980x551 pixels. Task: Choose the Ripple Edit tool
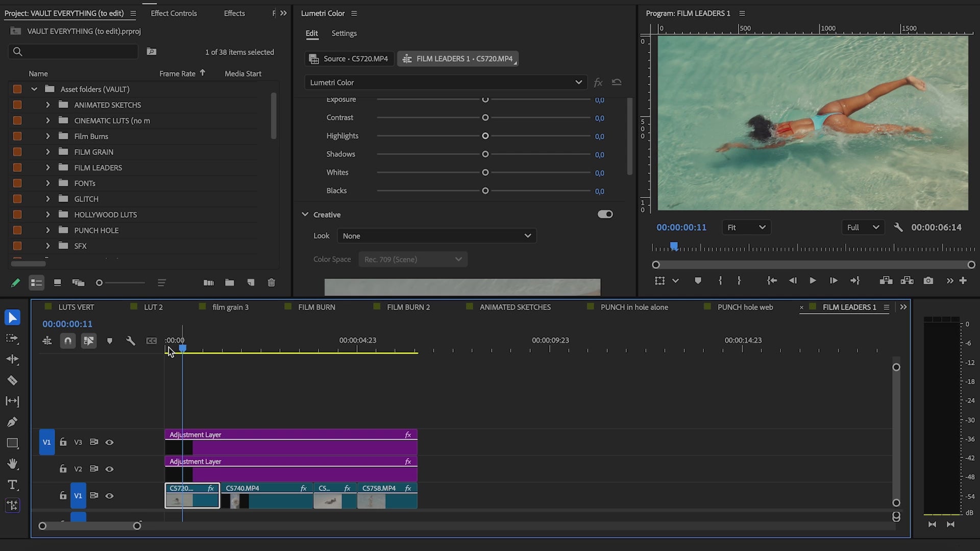click(x=12, y=359)
